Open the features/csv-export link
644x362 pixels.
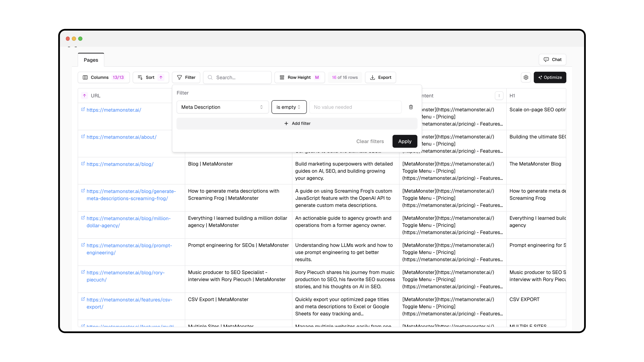[129, 303]
